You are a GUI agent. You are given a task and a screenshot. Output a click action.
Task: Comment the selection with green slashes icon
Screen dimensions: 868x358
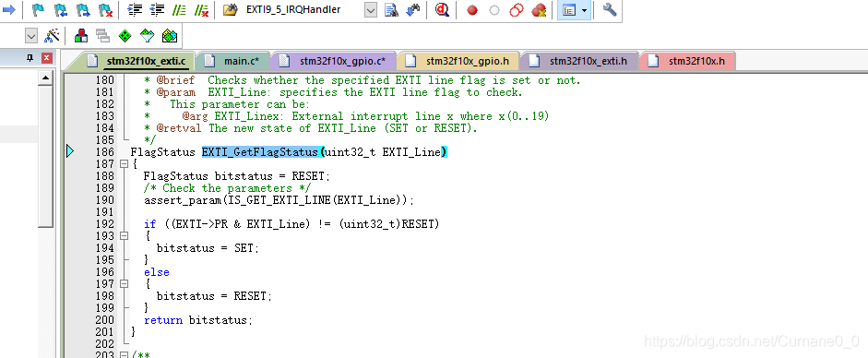pyautogui.click(x=179, y=9)
